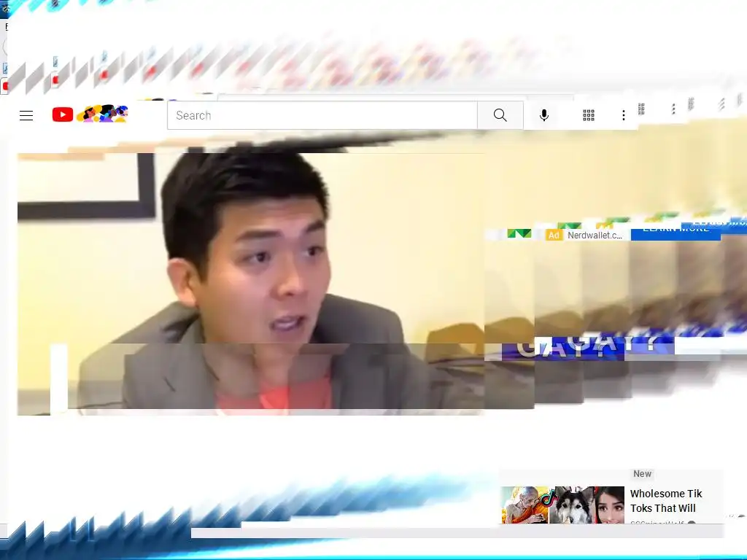Open 'Wholesome Tik Toks That Will' title
Image resolution: width=747 pixels, height=560 pixels.
coord(666,501)
